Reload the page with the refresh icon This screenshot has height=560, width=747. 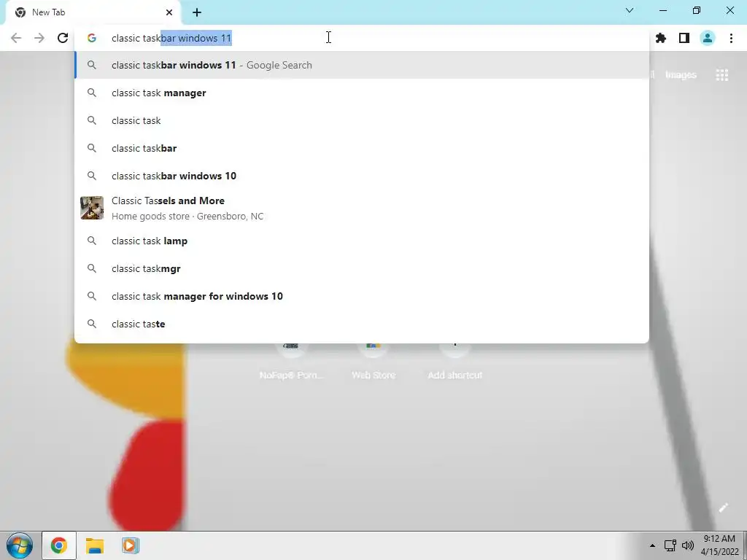63,38
